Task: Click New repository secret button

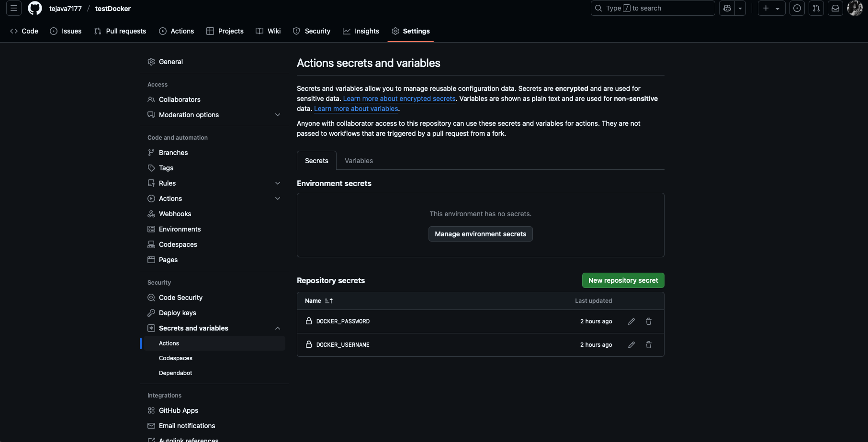Action: [623, 280]
